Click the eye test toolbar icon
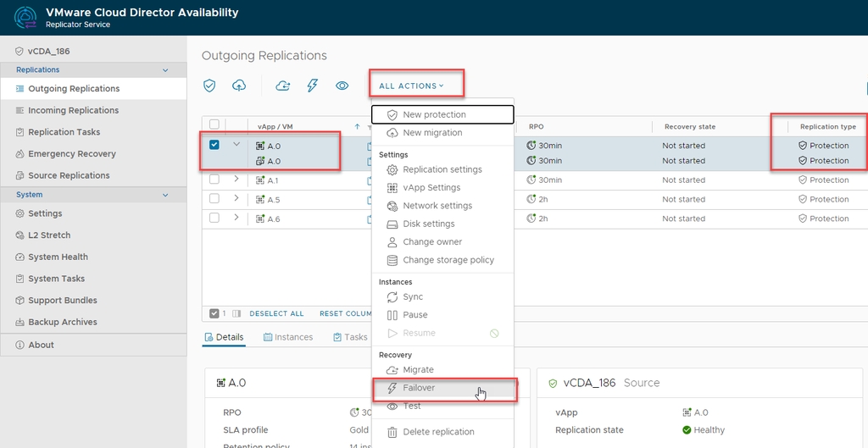868x448 pixels. tap(342, 86)
